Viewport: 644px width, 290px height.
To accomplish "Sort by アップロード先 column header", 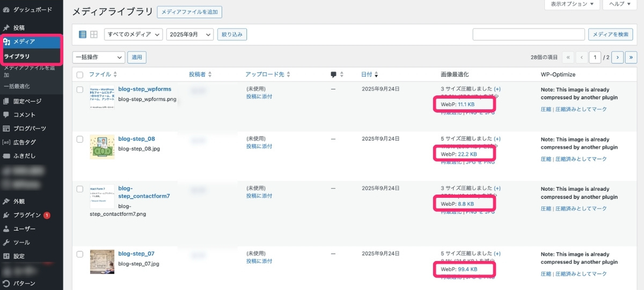I will click(268, 75).
